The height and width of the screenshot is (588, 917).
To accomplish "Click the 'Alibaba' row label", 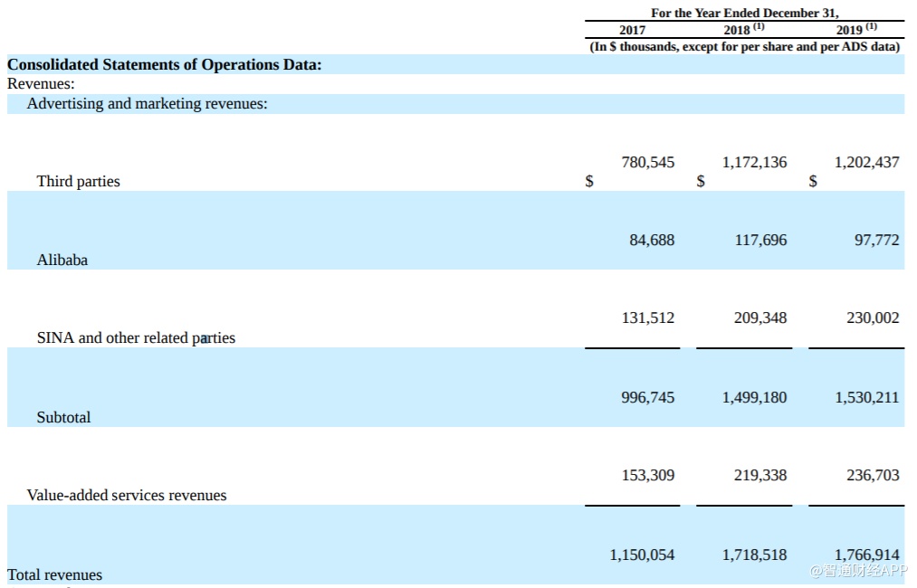I will coord(62,260).
